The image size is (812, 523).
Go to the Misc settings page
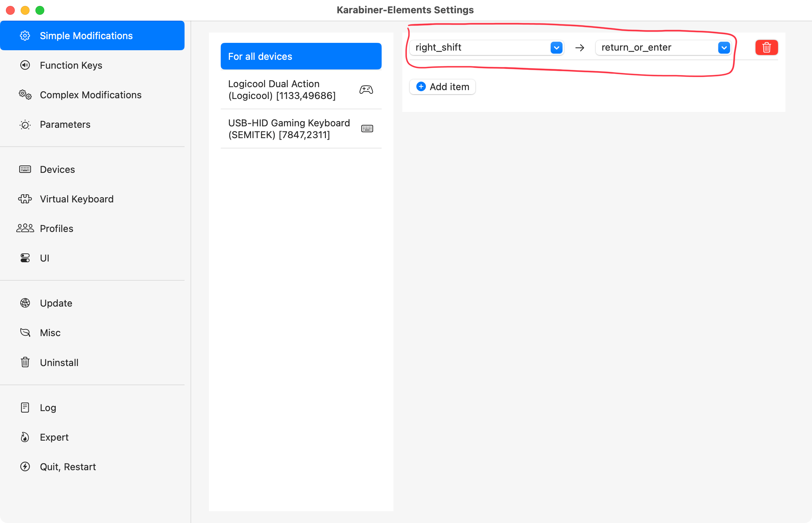point(50,333)
